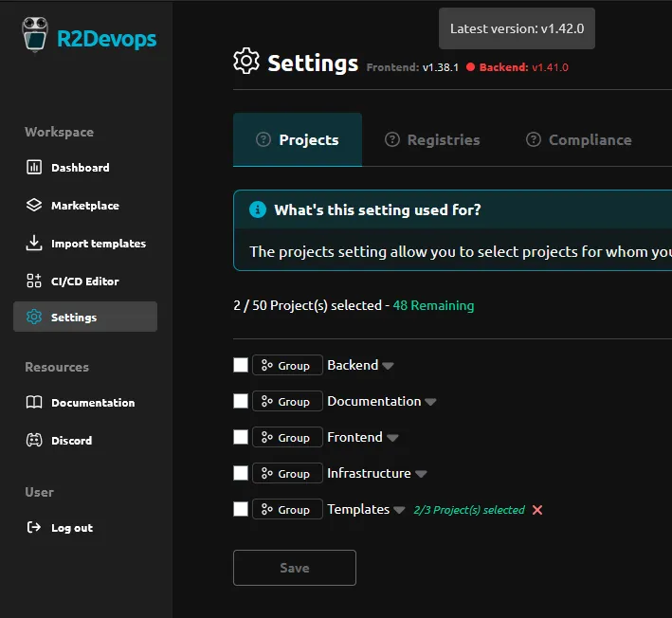Image resolution: width=672 pixels, height=618 pixels.
Task: Click the Backend group name
Action: click(x=353, y=365)
